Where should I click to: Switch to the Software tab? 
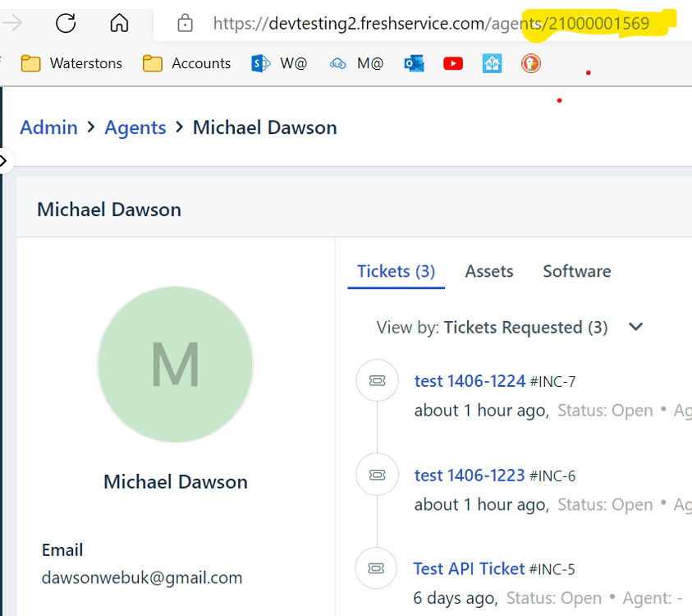coord(576,271)
